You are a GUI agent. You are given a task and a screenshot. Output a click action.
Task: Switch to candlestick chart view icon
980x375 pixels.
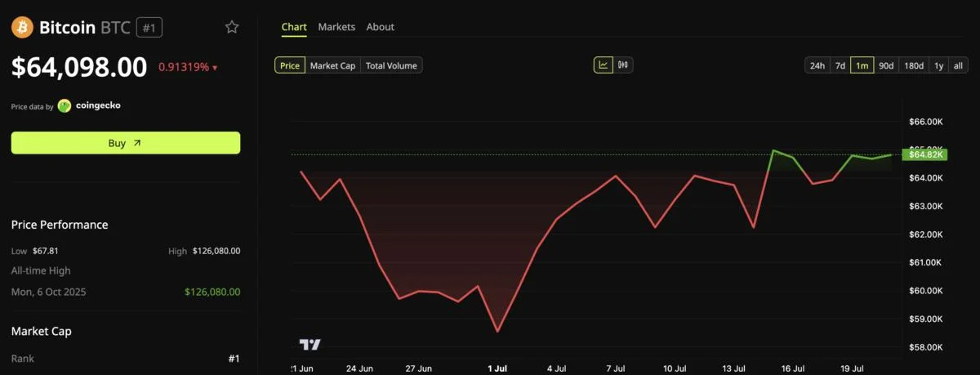coord(623,65)
